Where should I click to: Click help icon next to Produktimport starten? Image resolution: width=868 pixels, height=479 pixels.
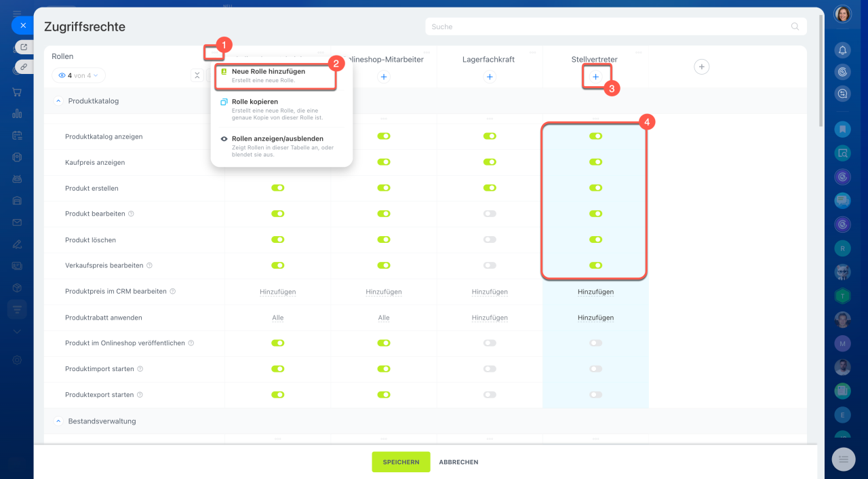pyautogui.click(x=140, y=369)
